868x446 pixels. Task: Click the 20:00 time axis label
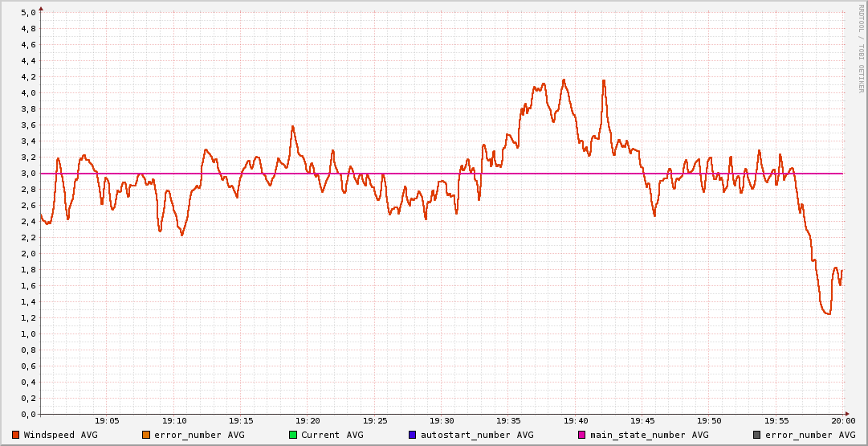pos(842,420)
